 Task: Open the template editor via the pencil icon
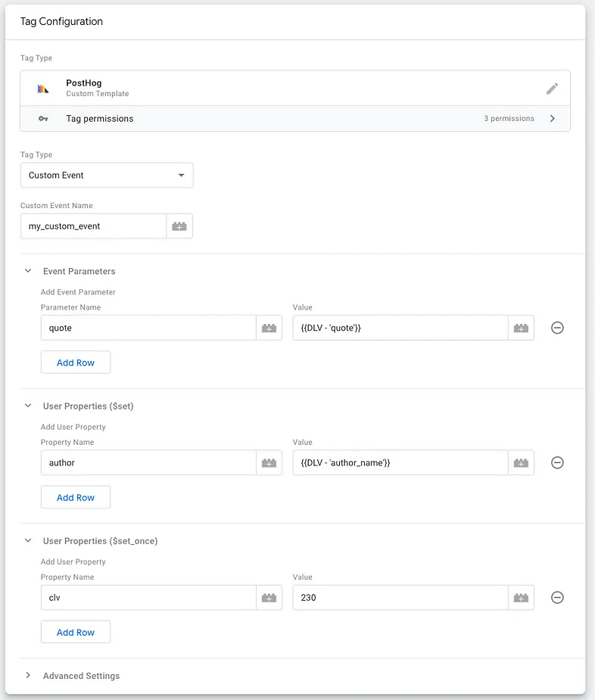coord(553,89)
